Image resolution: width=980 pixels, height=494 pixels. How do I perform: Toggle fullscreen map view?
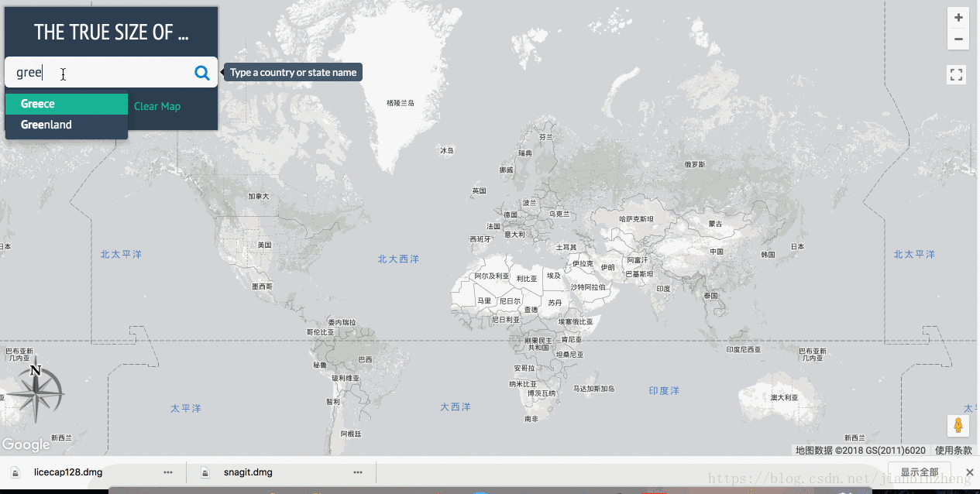tap(957, 74)
